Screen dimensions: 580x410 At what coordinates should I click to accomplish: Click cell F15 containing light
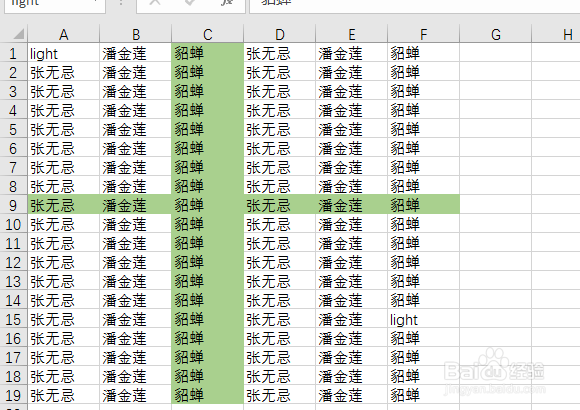point(424,319)
